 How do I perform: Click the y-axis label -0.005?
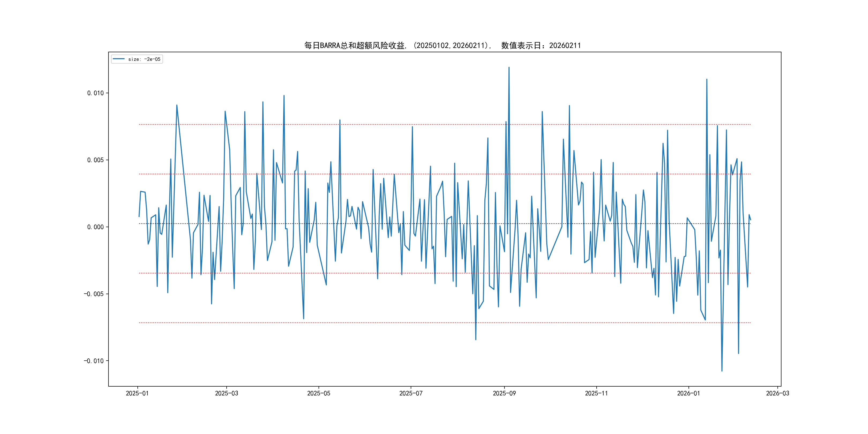click(x=94, y=294)
